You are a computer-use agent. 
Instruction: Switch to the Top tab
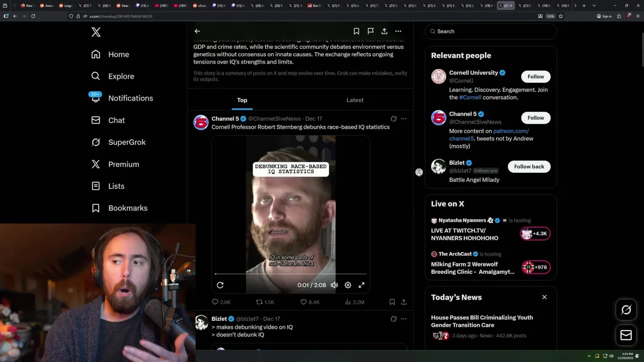pyautogui.click(x=242, y=100)
